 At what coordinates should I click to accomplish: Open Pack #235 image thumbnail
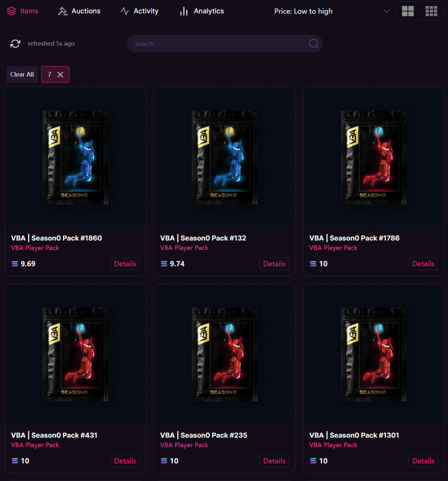click(x=225, y=355)
